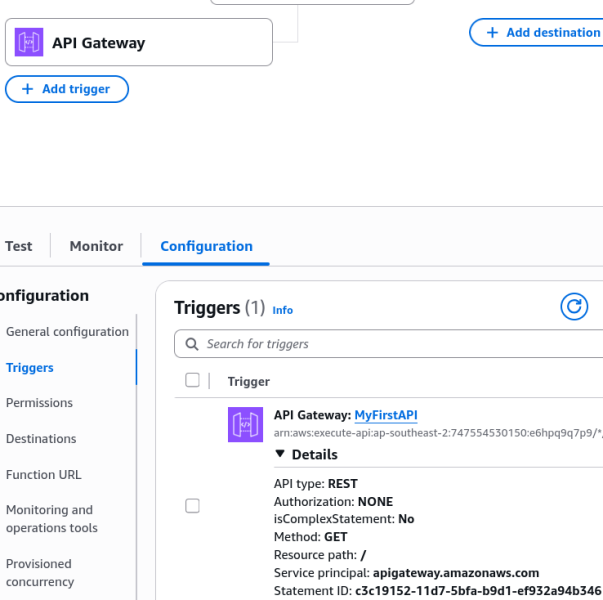
Task: Focus the Search for triggers field
Action: coord(388,344)
